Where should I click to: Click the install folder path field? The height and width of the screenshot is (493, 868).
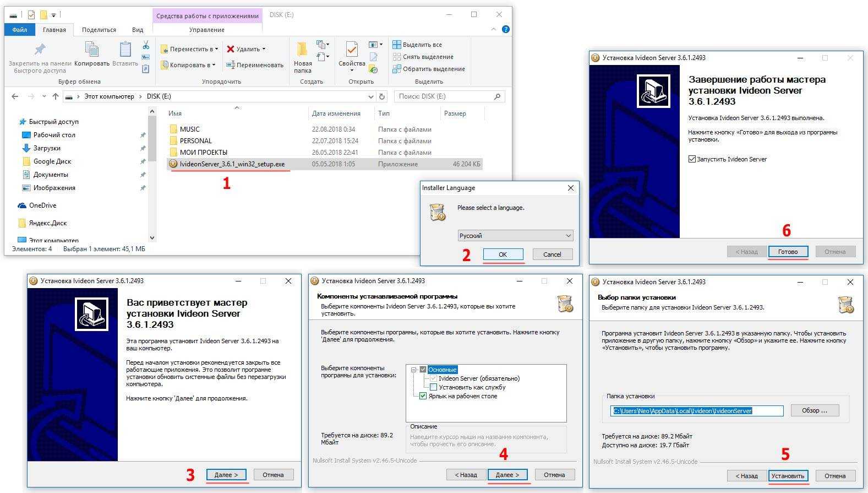tap(696, 410)
